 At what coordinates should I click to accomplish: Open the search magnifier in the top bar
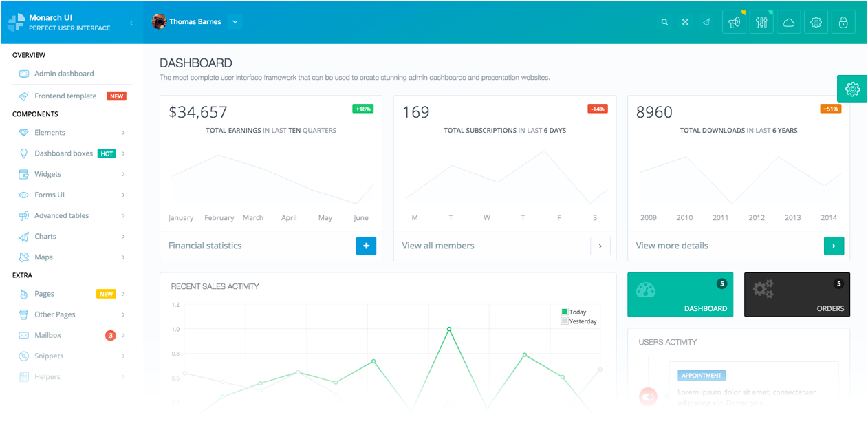(664, 21)
